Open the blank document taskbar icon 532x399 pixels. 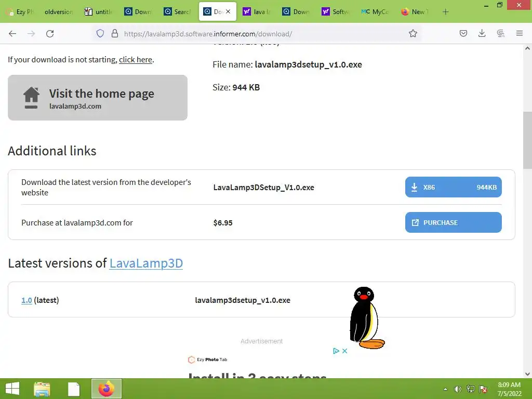point(74,389)
